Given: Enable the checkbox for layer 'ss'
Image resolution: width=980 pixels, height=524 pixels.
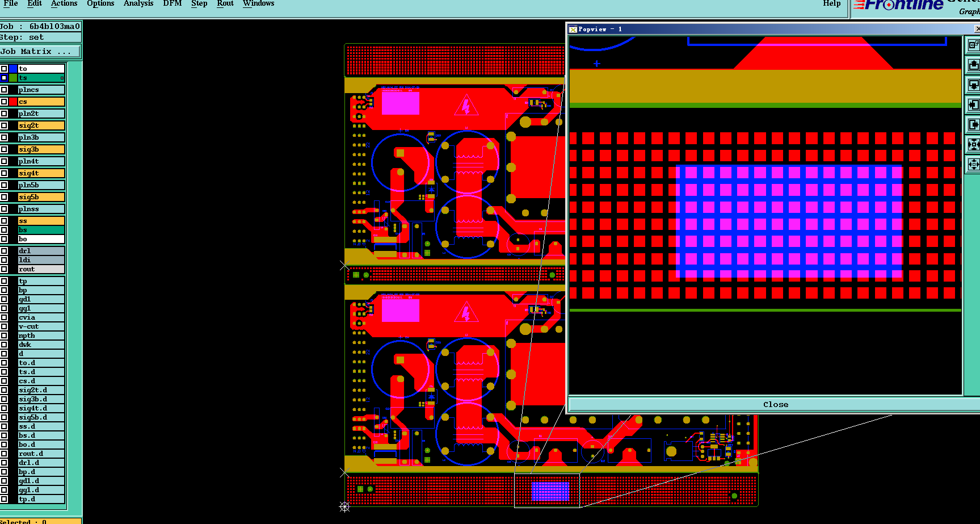Looking at the screenshot, I should click(x=4, y=221).
